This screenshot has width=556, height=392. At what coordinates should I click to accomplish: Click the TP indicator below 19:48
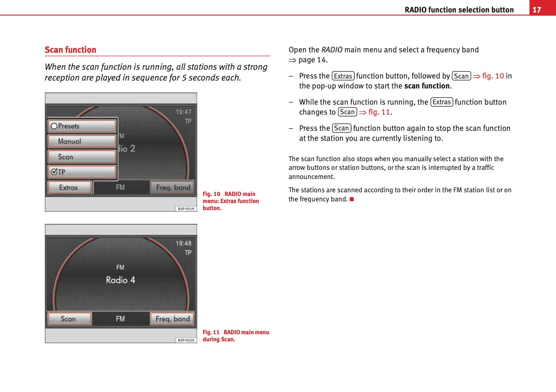click(188, 252)
